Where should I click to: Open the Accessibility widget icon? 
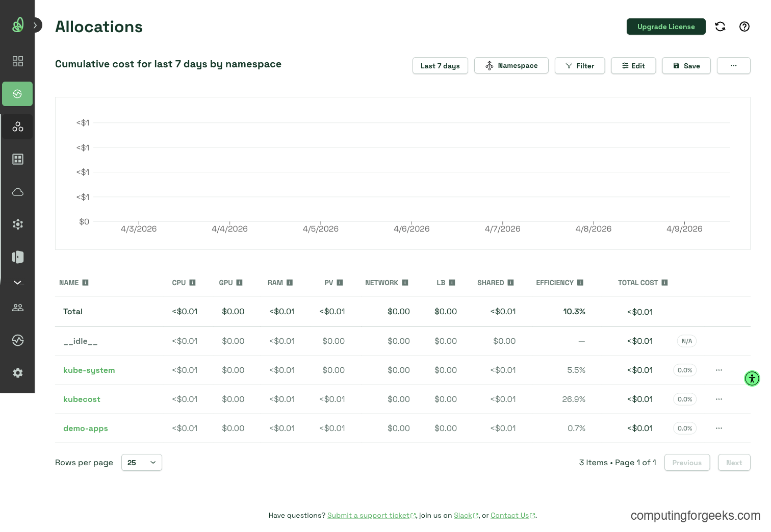click(752, 378)
